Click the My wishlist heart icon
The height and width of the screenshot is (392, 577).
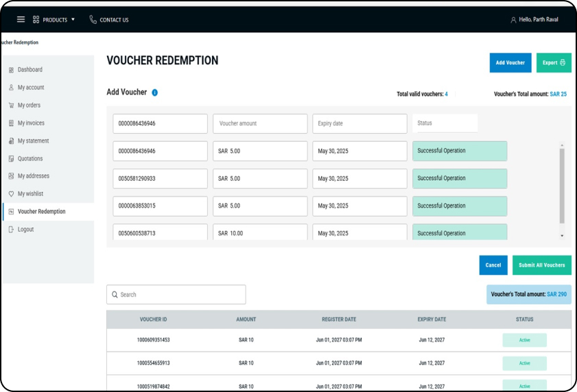point(11,194)
